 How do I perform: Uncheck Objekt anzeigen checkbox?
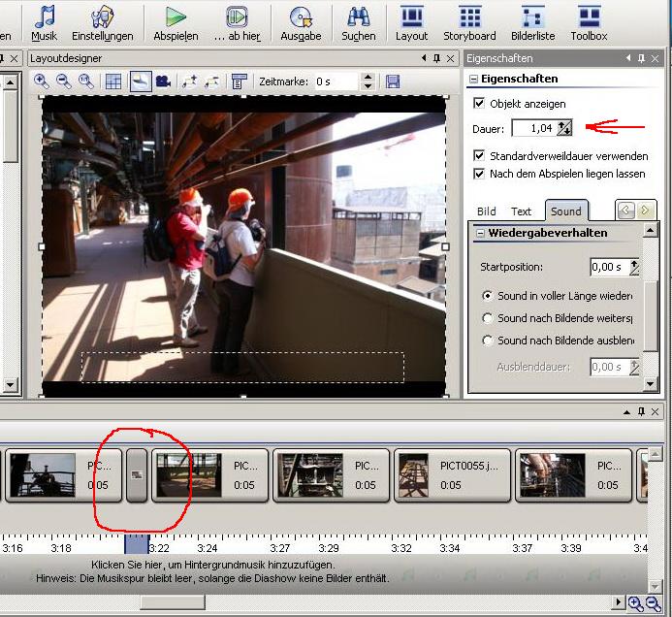coord(479,104)
